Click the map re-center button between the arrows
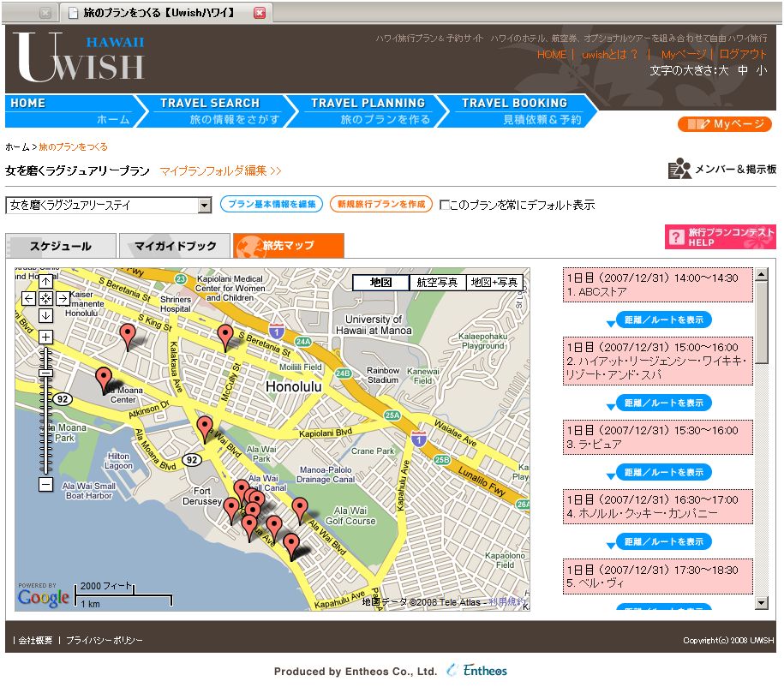 [45, 298]
